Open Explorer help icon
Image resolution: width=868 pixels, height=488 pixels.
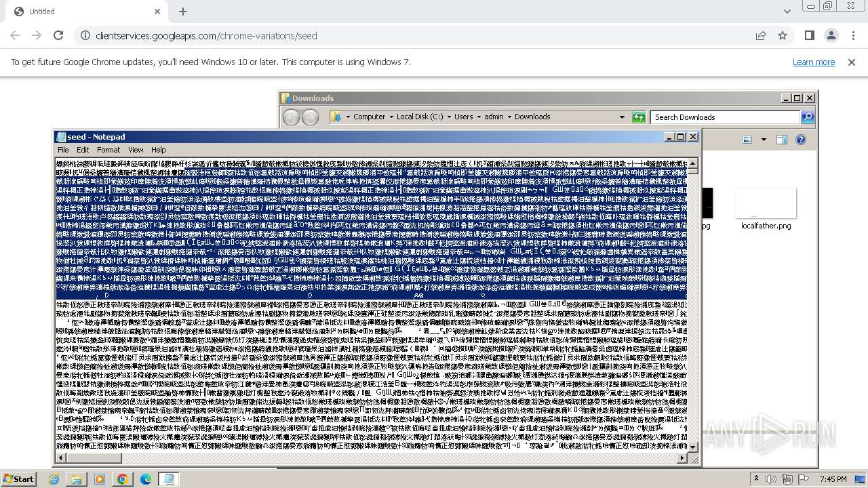coord(800,140)
